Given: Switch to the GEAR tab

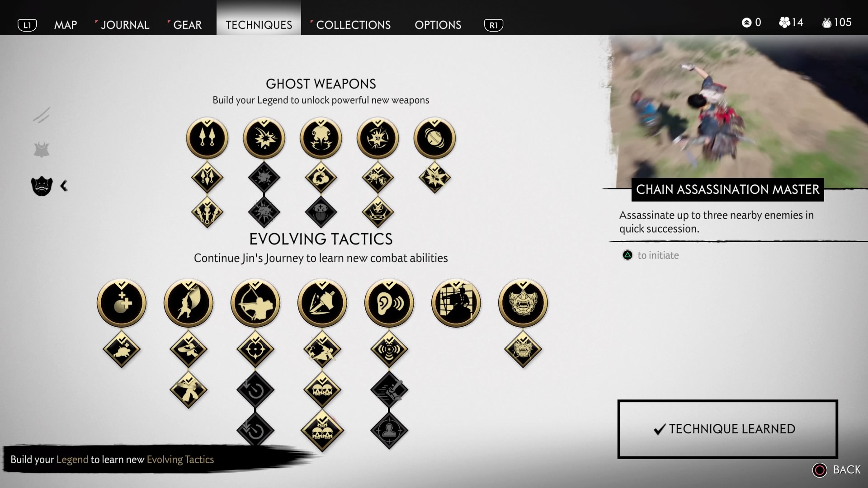Looking at the screenshot, I should pos(187,25).
